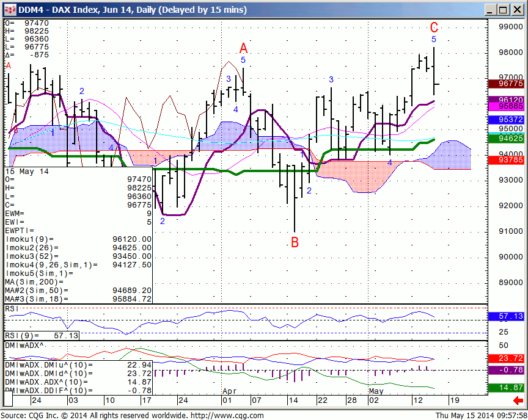Click the 96120 purple Imoku1 price label

tap(506, 100)
